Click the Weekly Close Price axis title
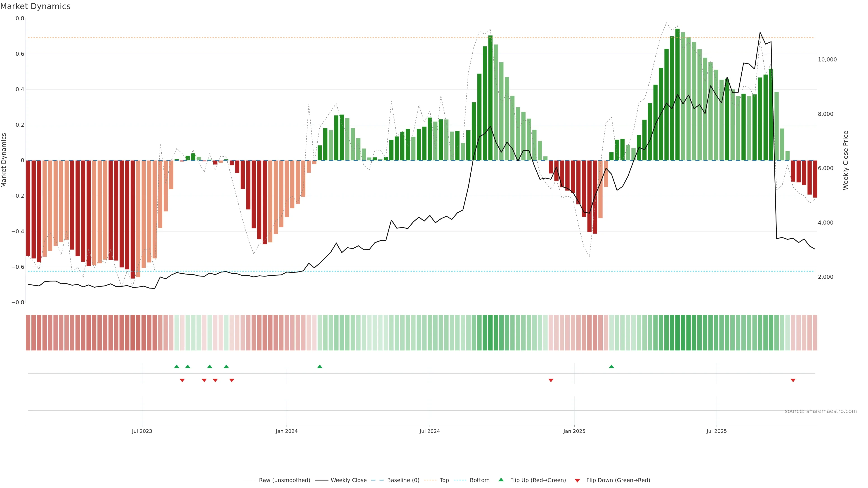 click(846, 160)
